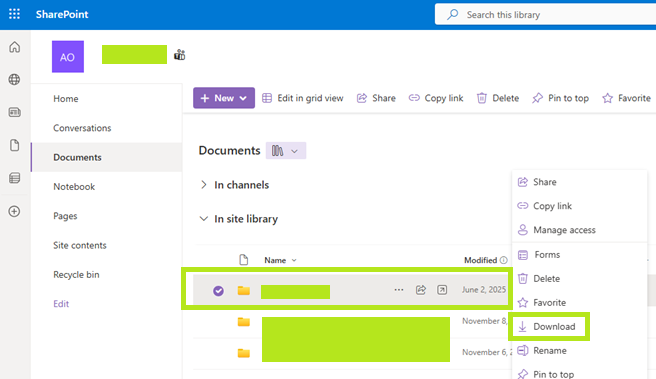This screenshot has width=656, height=379.
Task: Expand the In channels section
Action: click(x=204, y=184)
